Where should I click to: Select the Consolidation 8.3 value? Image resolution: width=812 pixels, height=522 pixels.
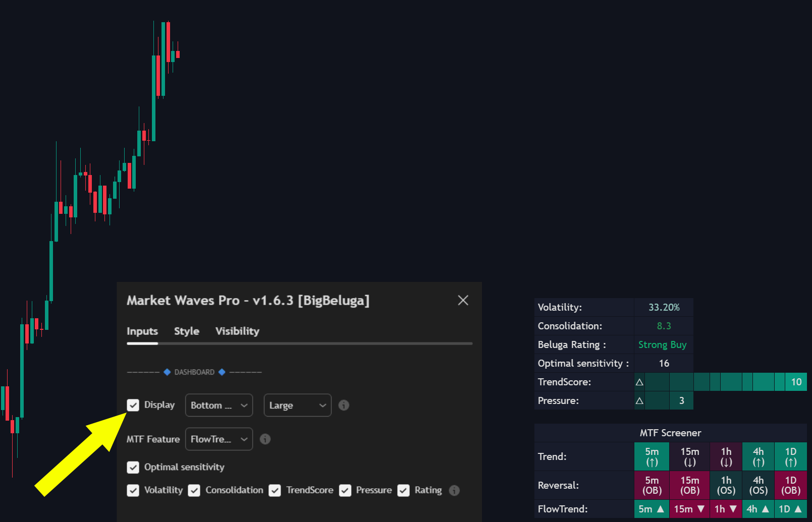pyautogui.click(x=664, y=326)
